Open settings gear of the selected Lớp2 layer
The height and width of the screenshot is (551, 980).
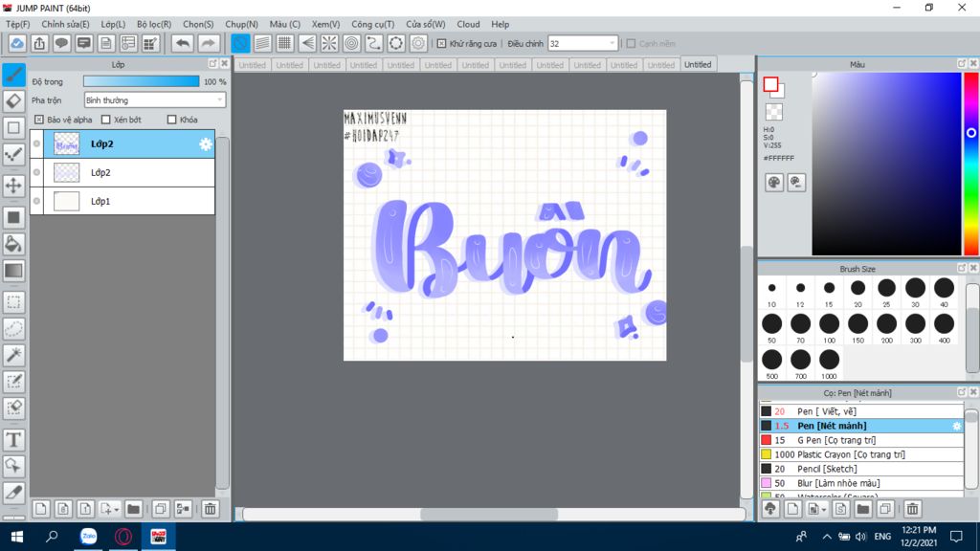206,144
